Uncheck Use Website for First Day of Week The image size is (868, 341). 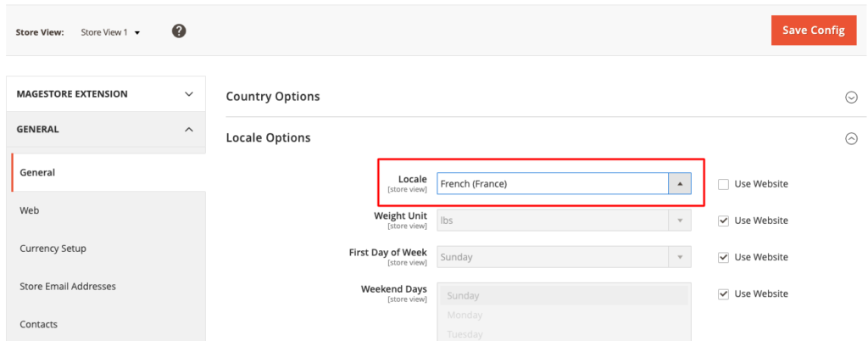coord(723,257)
